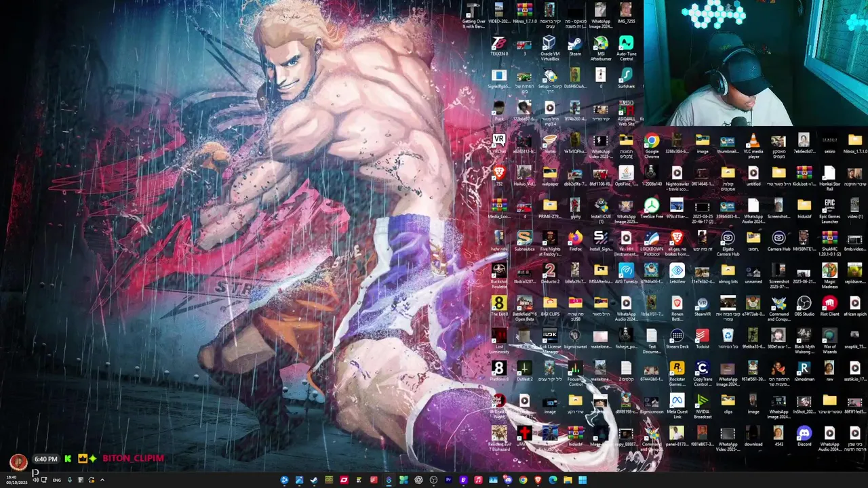This screenshot has width=868, height=488.
Task: Open the Meta Quest Link shortcut
Action: click(x=677, y=407)
